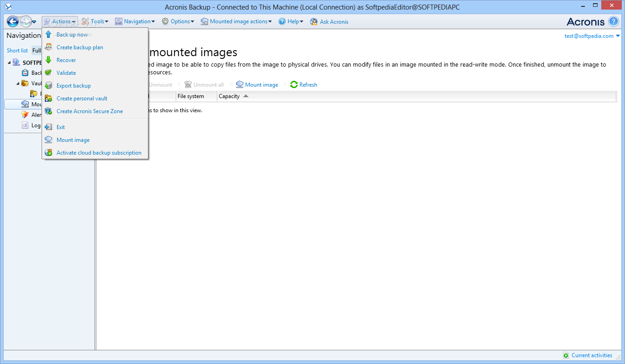The height and width of the screenshot is (364, 625).
Task: Choose Back up now from the Actions menu
Action: click(x=95, y=35)
